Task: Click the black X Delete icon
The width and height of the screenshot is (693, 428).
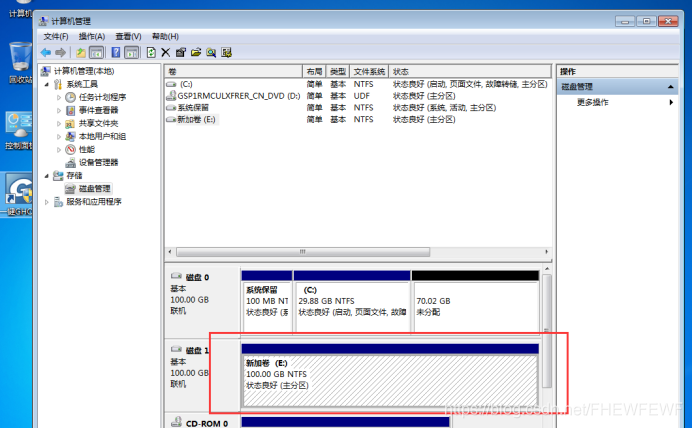Action: [166, 53]
